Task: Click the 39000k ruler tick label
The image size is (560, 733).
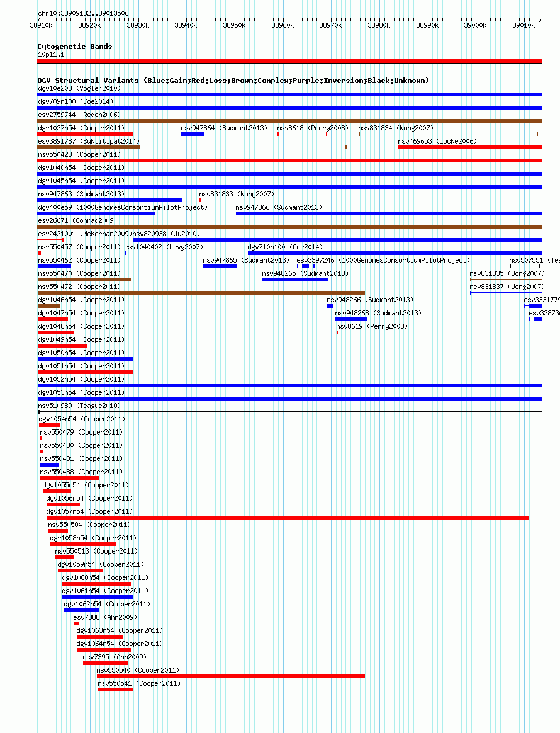Action: (x=475, y=26)
